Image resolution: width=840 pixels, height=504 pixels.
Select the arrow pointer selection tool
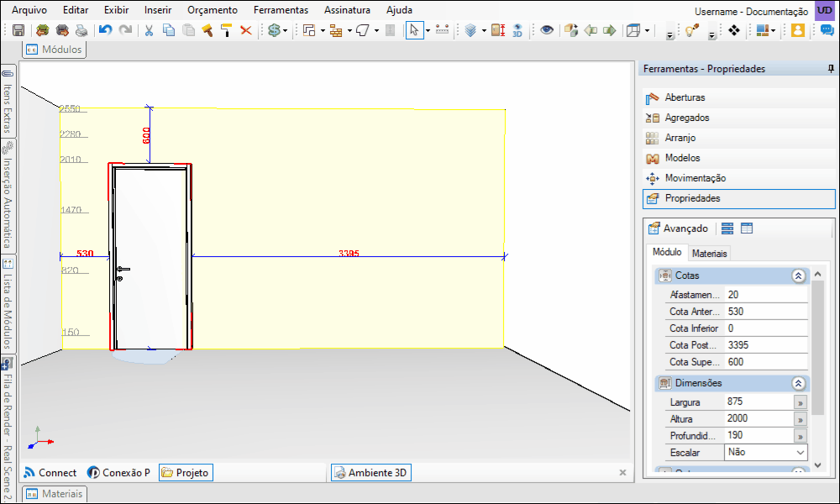tap(414, 30)
